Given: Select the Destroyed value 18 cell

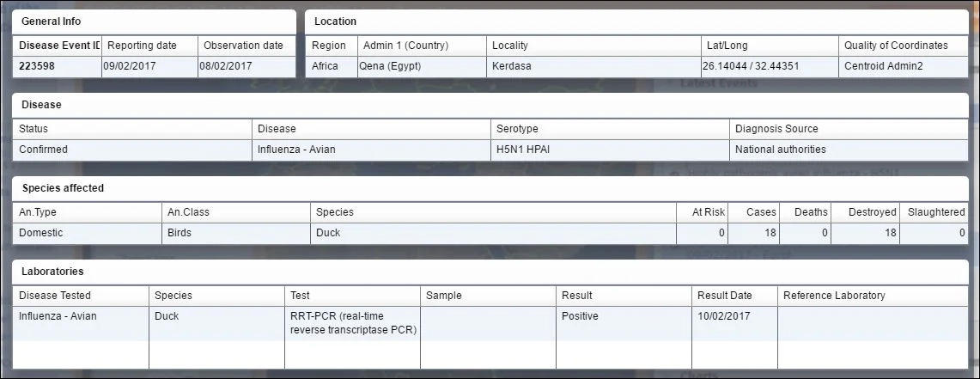Looking at the screenshot, I should click(865, 233).
